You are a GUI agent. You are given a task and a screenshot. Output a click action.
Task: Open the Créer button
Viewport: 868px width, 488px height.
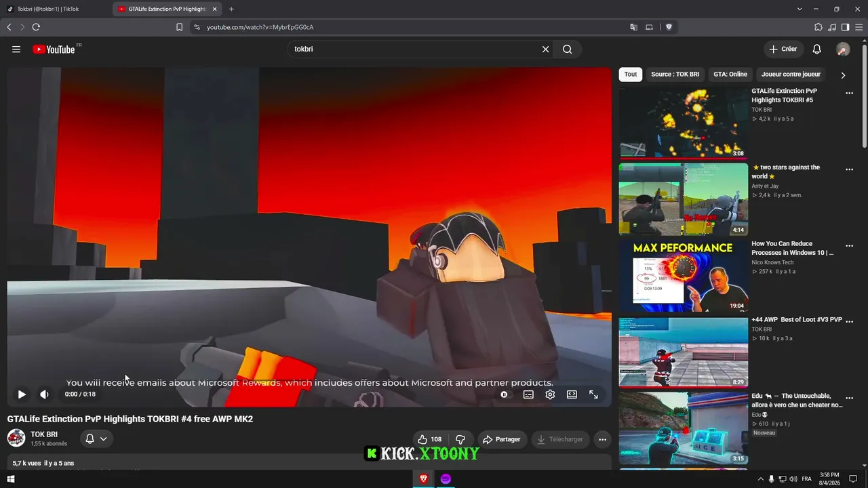(x=783, y=49)
